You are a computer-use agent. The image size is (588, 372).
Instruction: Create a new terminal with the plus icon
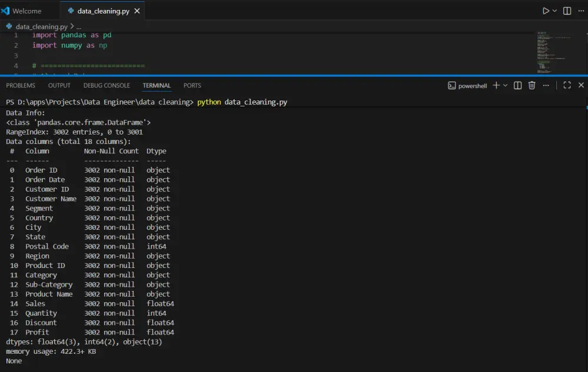tap(496, 85)
